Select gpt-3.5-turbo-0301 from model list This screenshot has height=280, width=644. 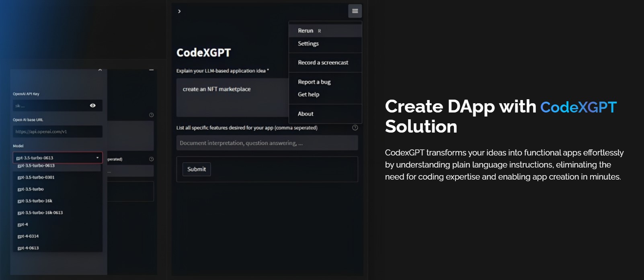pyautogui.click(x=36, y=177)
